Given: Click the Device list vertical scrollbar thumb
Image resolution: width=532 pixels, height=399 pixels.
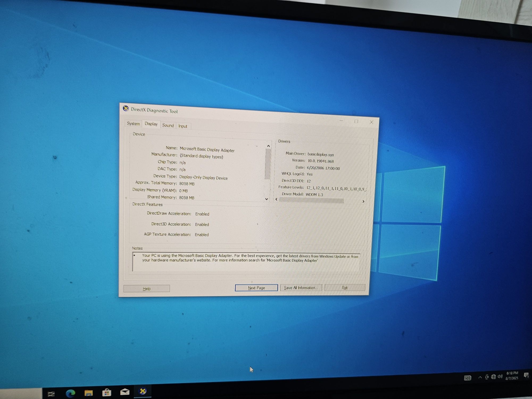Looking at the screenshot, I should point(268,164).
